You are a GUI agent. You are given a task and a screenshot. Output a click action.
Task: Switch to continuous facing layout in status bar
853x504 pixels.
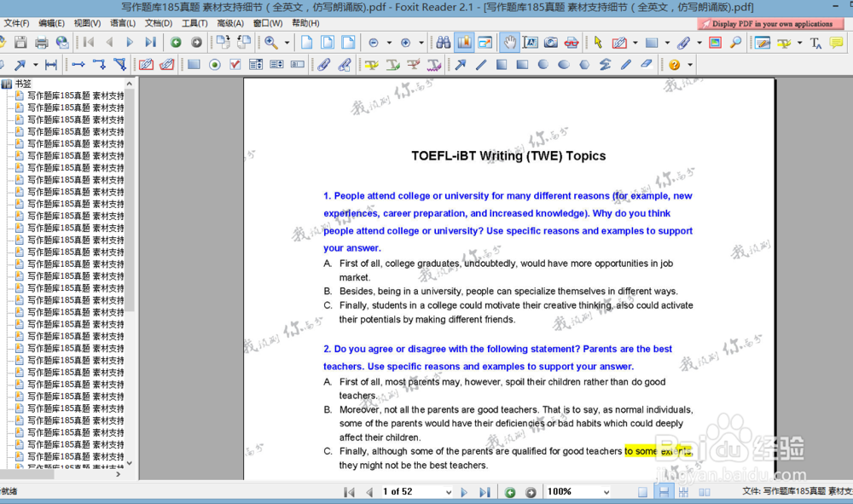[684, 492]
